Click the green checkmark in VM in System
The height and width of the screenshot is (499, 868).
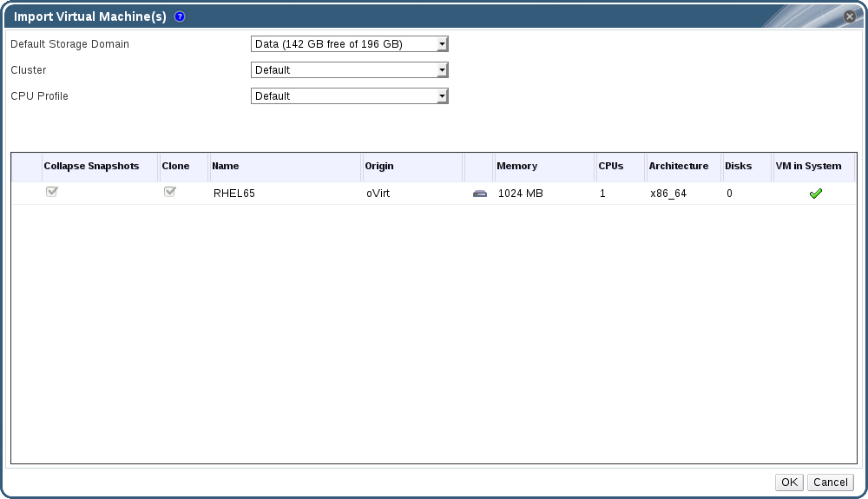tap(815, 194)
